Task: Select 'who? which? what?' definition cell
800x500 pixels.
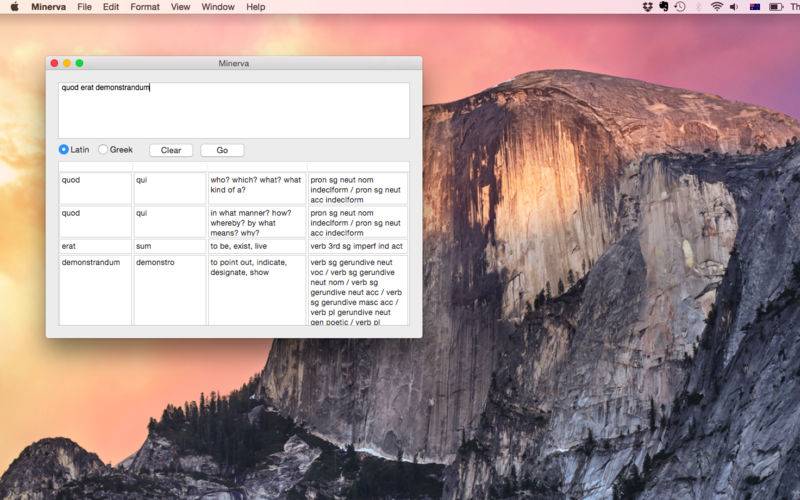Action: coord(257,188)
